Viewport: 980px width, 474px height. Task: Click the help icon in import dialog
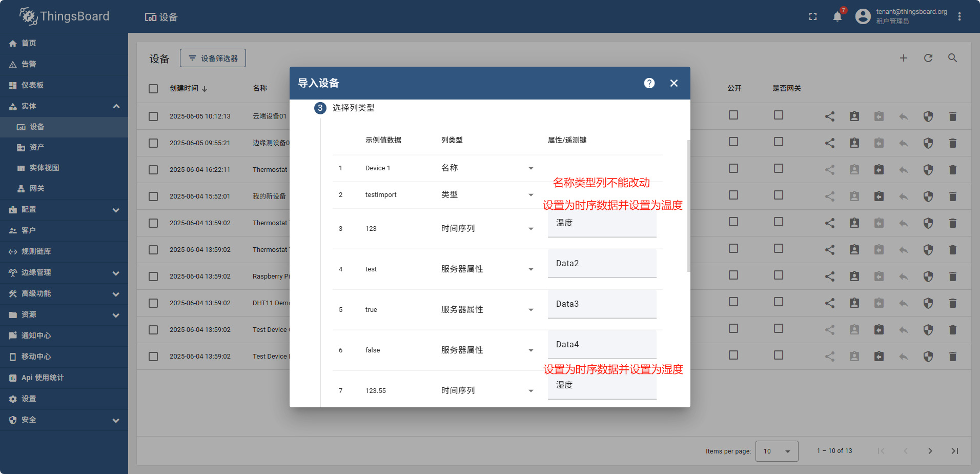pos(649,83)
